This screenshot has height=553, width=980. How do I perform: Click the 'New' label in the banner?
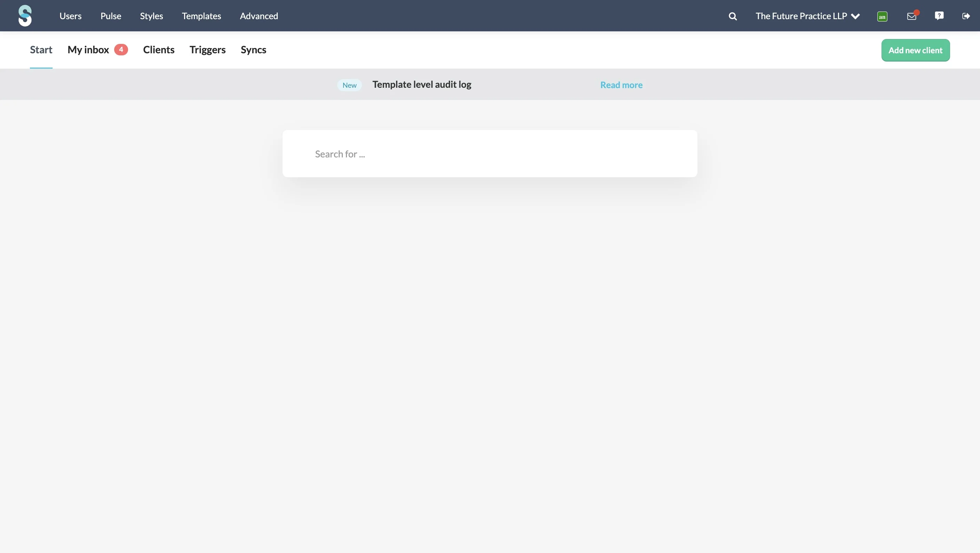(x=349, y=85)
